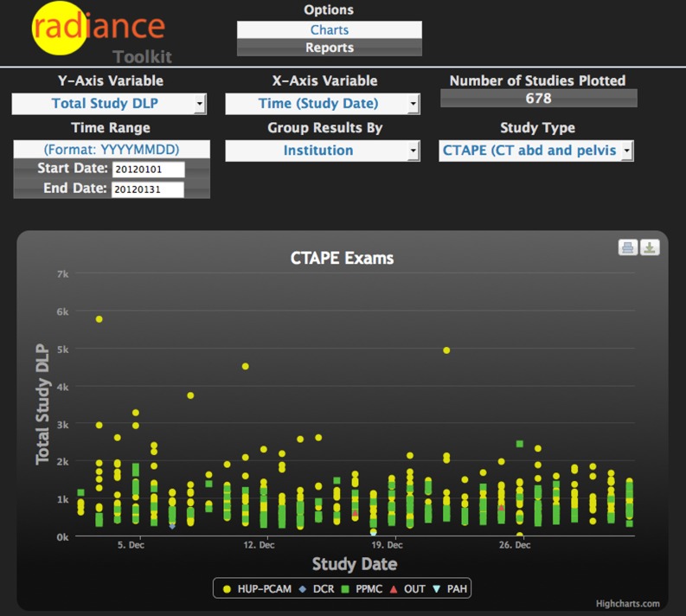Image resolution: width=686 pixels, height=616 pixels.
Task: Toggle the OUT series legend item
Action: (x=408, y=588)
